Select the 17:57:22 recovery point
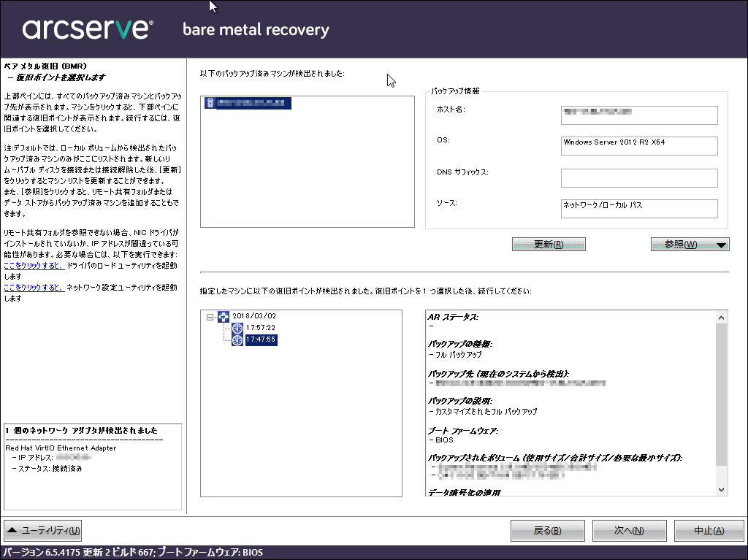The image size is (748, 560). coord(261,328)
